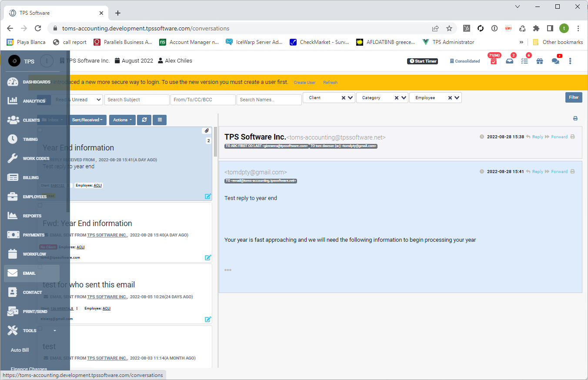The width and height of the screenshot is (588, 380).
Task: Focus the Search Names field
Action: (269, 100)
